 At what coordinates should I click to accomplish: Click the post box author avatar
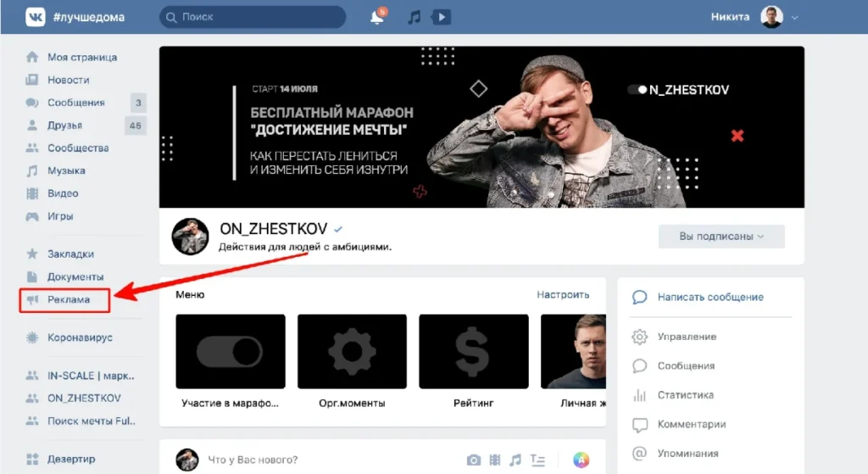coord(187,460)
